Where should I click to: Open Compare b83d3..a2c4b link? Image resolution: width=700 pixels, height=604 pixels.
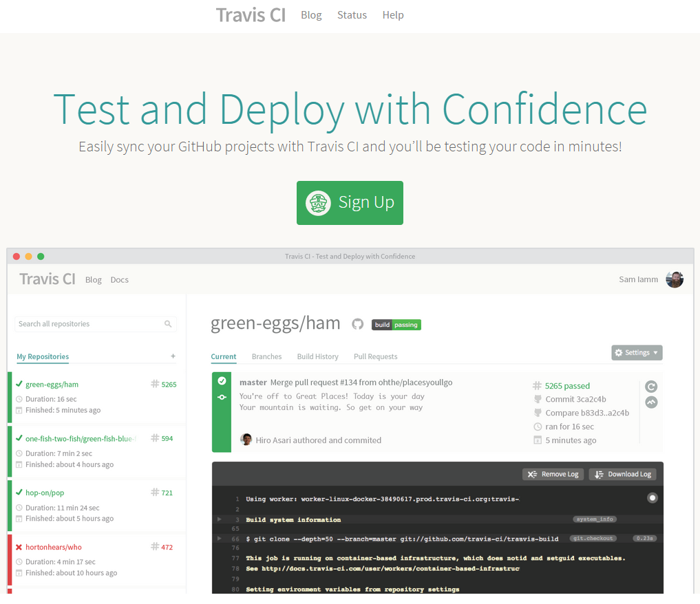(588, 413)
